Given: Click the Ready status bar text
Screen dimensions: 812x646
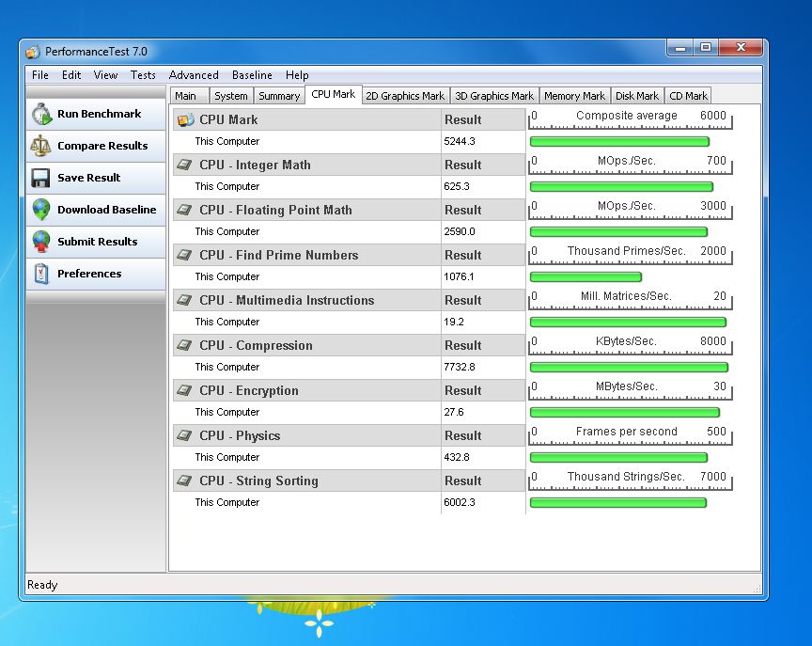Looking at the screenshot, I should (x=42, y=585).
